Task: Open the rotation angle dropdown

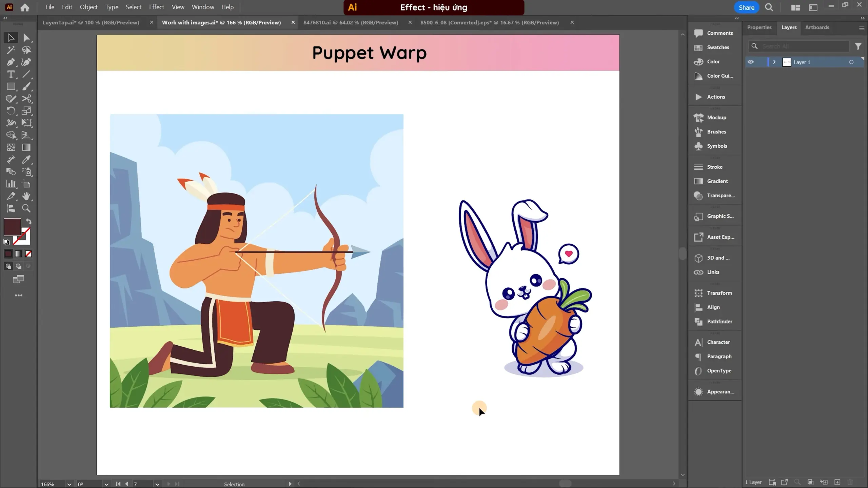Action: tap(106, 484)
